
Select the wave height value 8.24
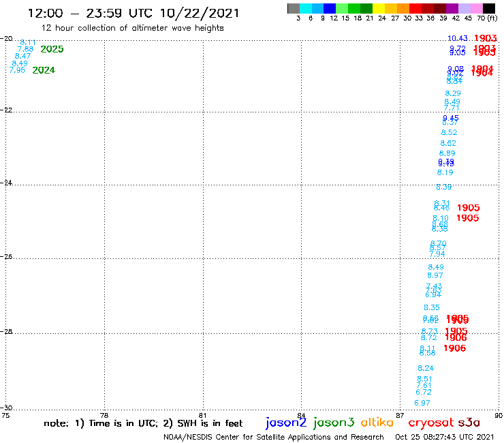[426, 368]
